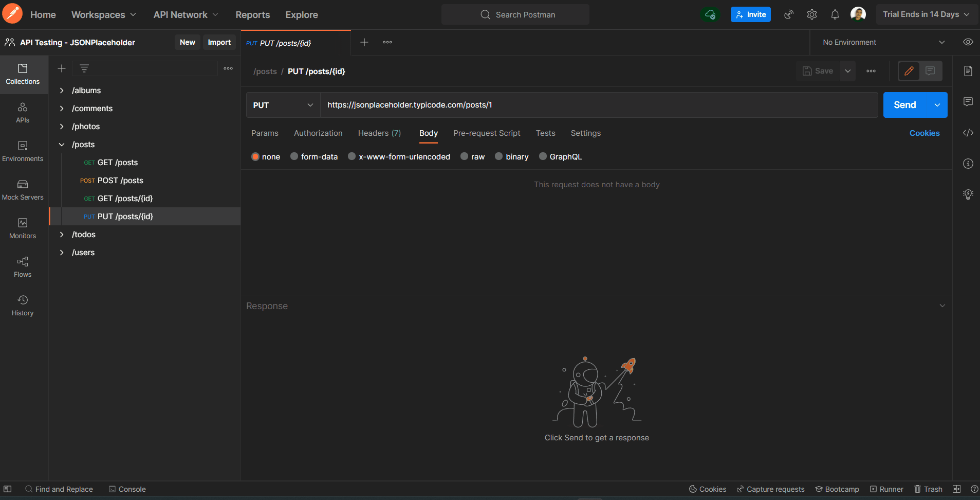Open the user avatar menu
Screen dimensions: 980x500
[x=858, y=14]
